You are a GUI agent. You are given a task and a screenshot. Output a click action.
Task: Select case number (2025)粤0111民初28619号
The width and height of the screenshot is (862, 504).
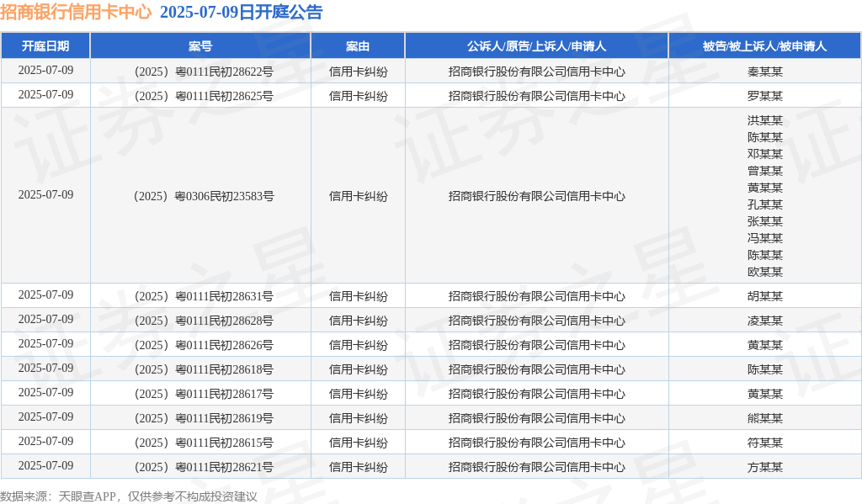point(204,418)
